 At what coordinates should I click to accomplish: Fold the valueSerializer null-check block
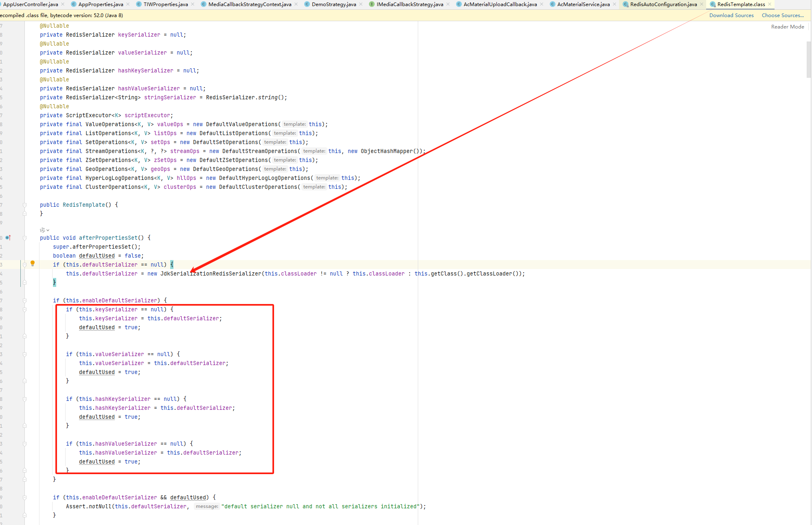[x=24, y=354]
